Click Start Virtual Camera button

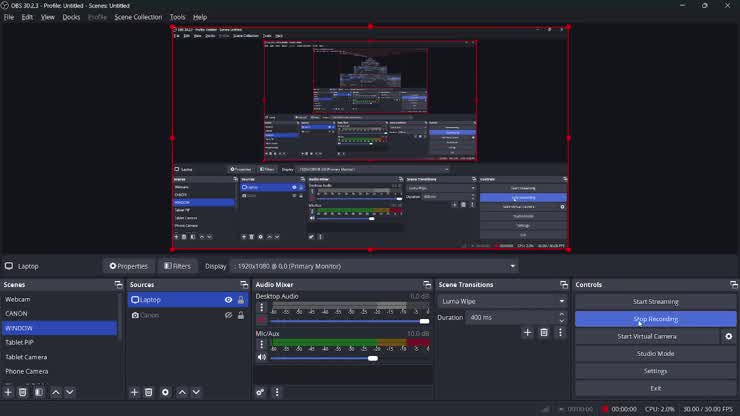coord(647,337)
